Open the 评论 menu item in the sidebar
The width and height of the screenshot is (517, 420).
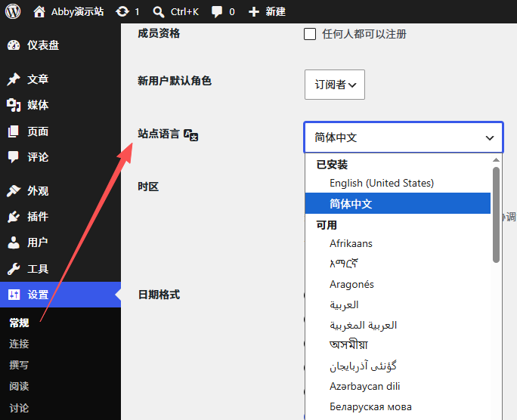(x=60, y=157)
